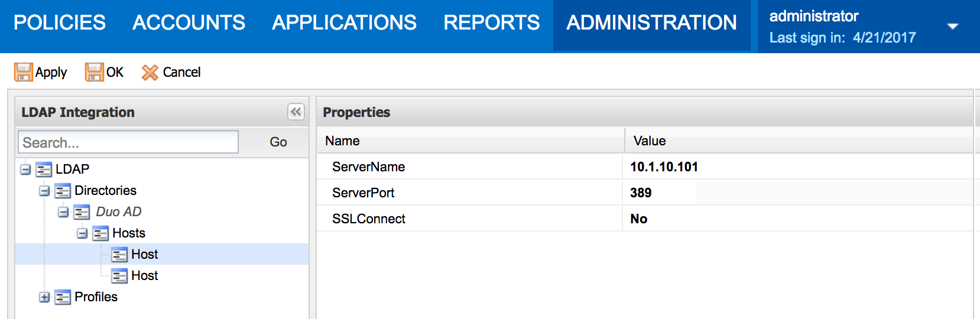Collapse the Hosts tree node
This screenshot has height=319, width=980.
(82, 233)
